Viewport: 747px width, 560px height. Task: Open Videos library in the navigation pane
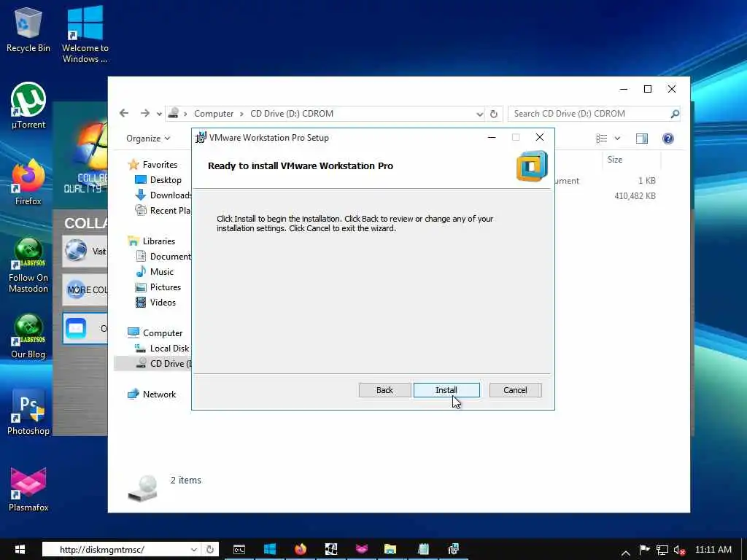click(156, 302)
